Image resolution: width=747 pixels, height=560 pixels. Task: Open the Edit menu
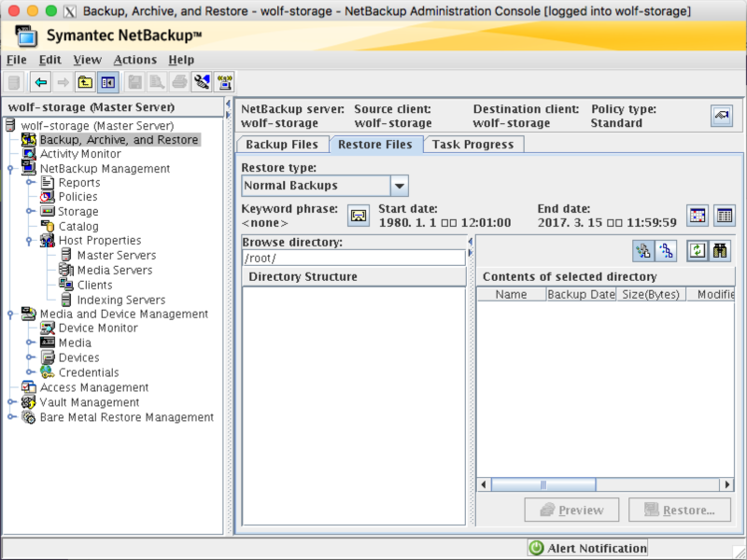(50, 60)
